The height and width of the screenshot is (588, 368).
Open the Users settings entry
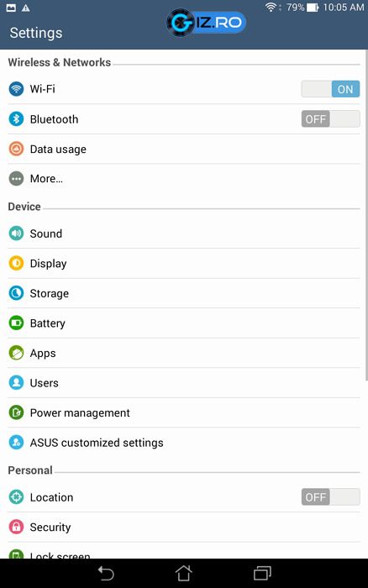click(x=184, y=383)
